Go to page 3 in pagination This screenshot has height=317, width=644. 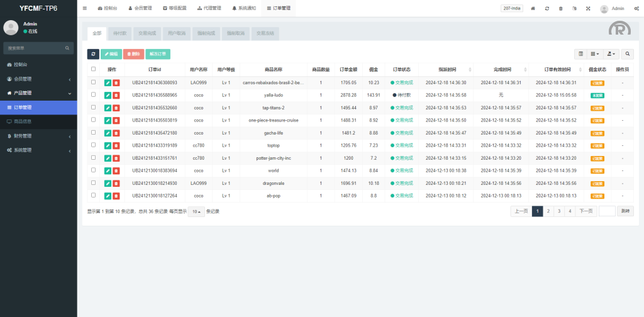(x=558, y=211)
